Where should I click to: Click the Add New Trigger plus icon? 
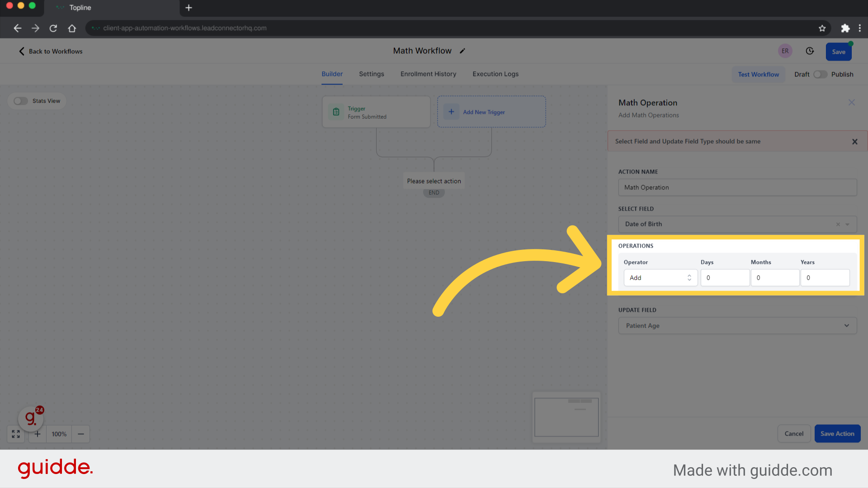click(x=451, y=112)
